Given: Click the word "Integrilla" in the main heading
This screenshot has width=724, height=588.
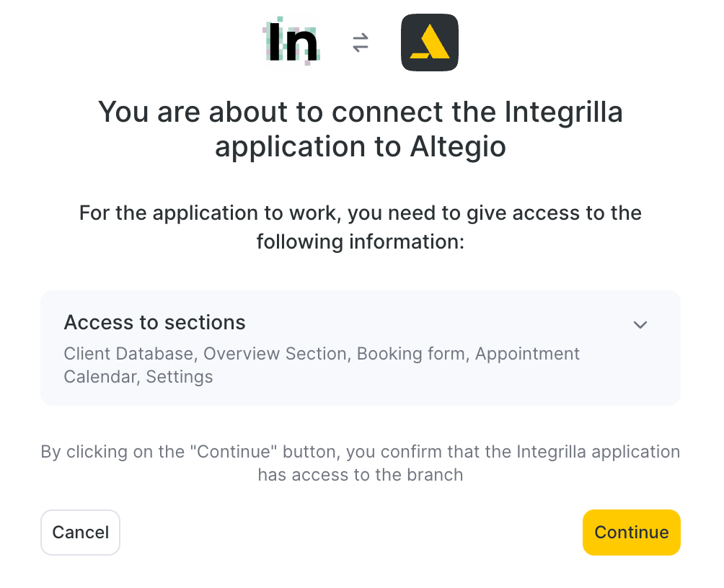Looking at the screenshot, I should [x=563, y=112].
